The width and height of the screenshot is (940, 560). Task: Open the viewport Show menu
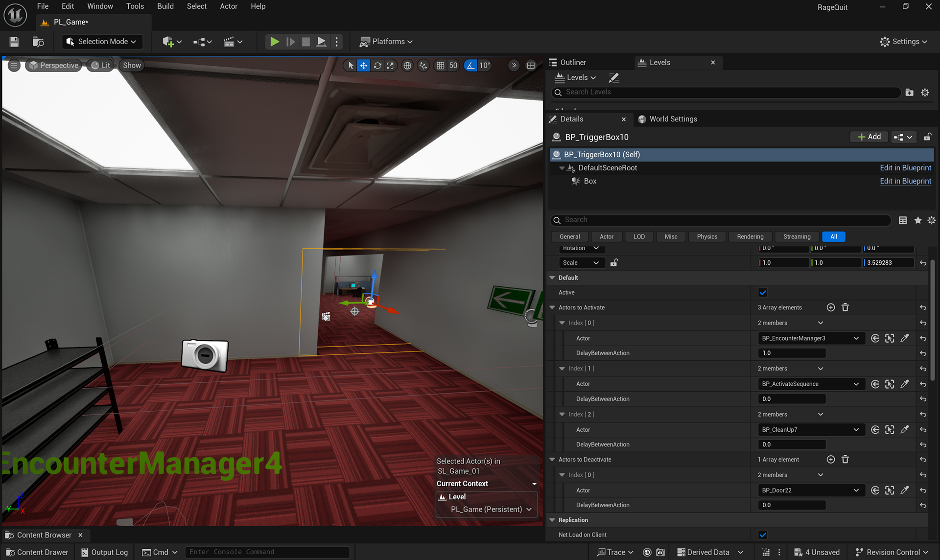[x=132, y=65]
